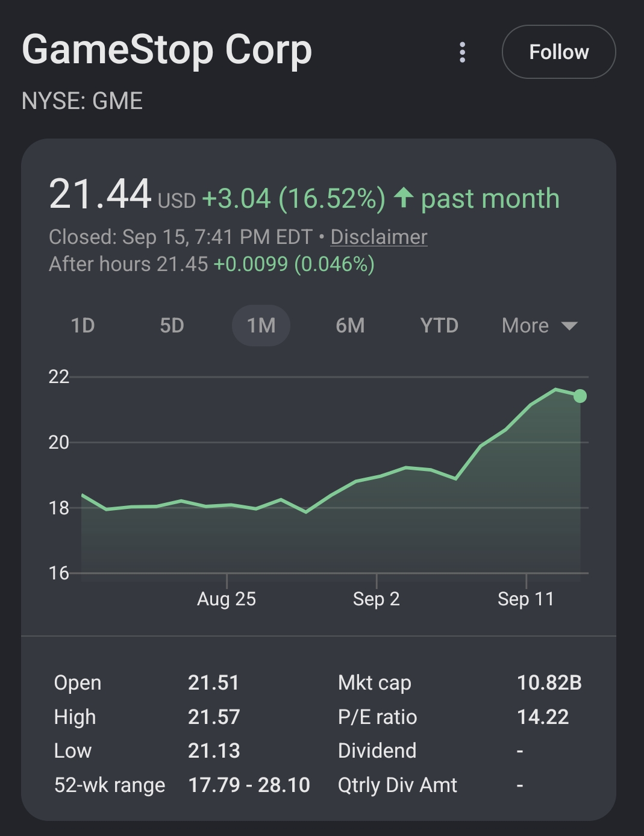The image size is (644, 836).
Task: Switch chart to YTD range
Action: coord(439,325)
